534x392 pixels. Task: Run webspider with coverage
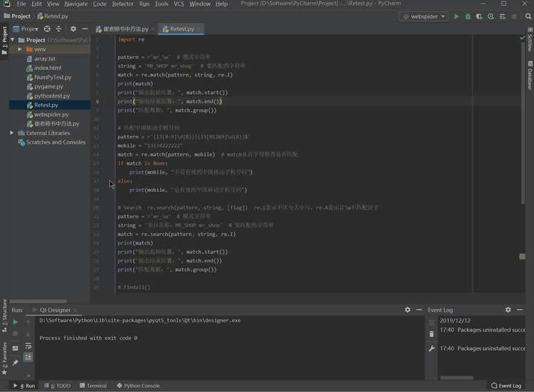click(479, 16)
